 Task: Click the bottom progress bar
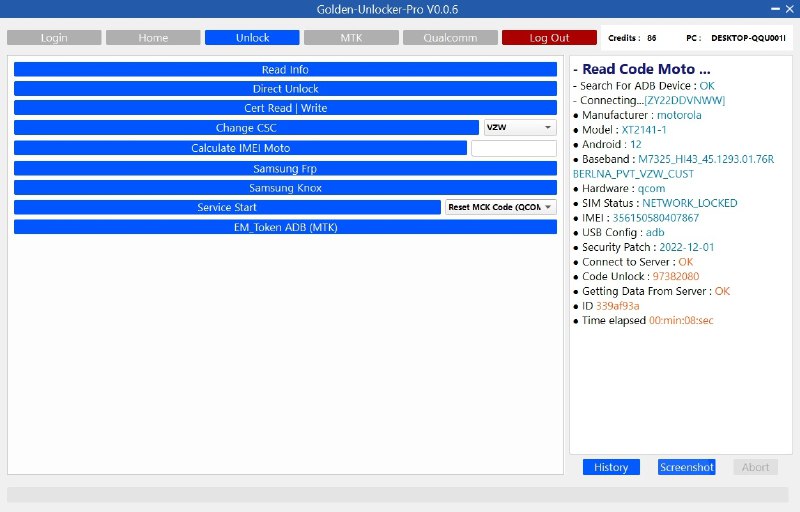tap(397, 494)
